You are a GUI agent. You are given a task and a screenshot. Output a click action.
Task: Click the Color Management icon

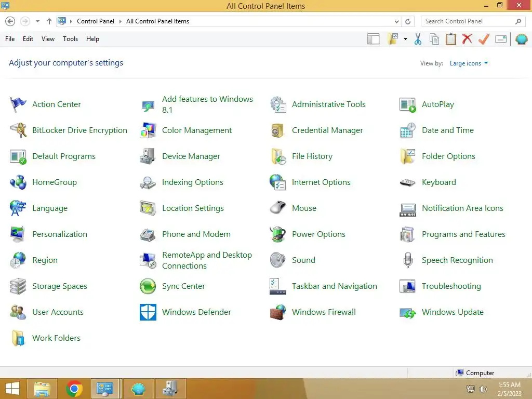click(x=148, y=130)
